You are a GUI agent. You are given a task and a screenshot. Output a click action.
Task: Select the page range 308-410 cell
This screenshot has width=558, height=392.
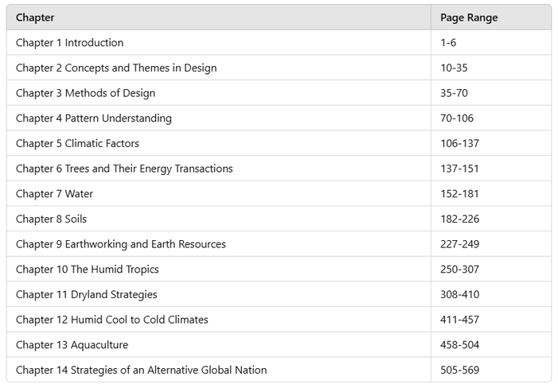[x=460, y=295]
